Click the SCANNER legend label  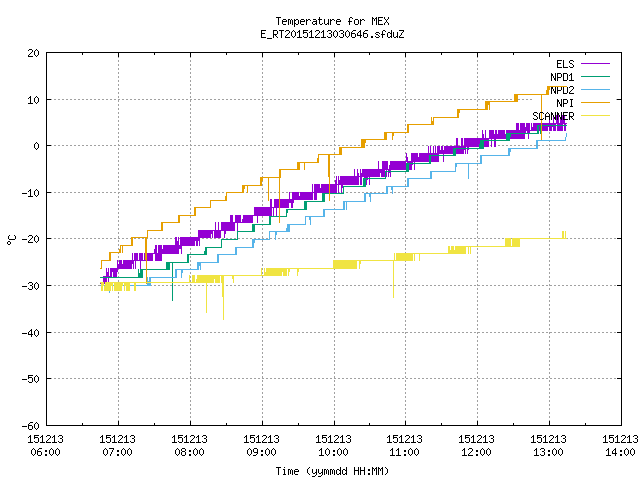click(x=553, y=116)
